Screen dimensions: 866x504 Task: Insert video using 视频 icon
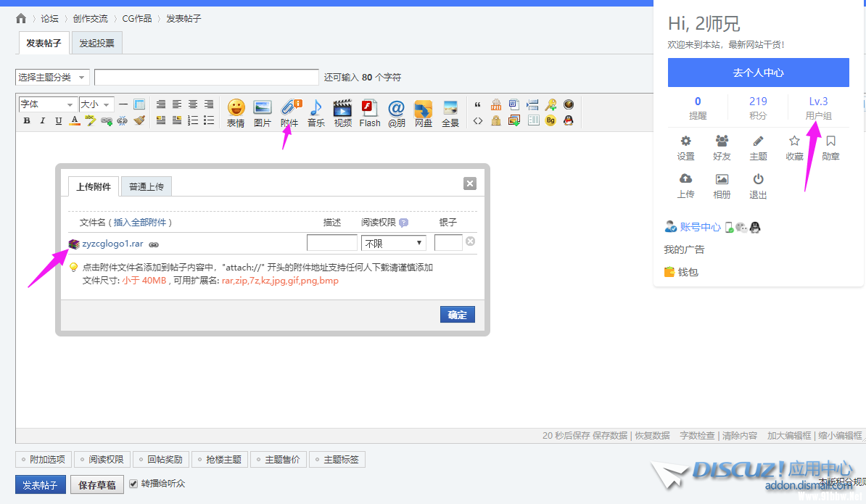pyautogui.click(x=342, y=112)
